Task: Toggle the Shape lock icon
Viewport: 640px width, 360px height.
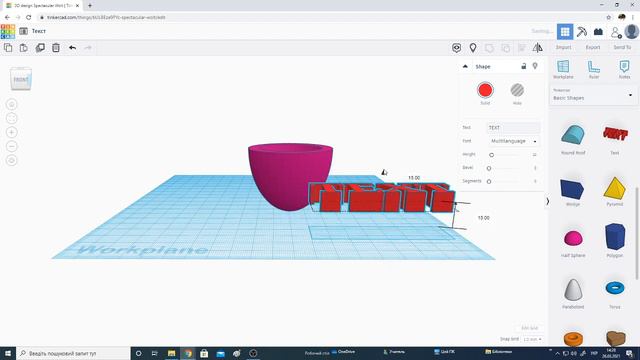Action: (524, 66)
